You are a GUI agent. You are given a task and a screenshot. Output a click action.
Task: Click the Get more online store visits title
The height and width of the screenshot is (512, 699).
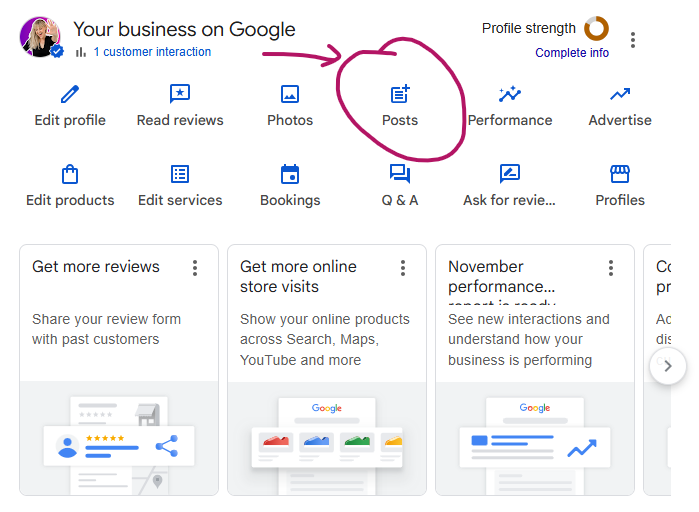298,277
